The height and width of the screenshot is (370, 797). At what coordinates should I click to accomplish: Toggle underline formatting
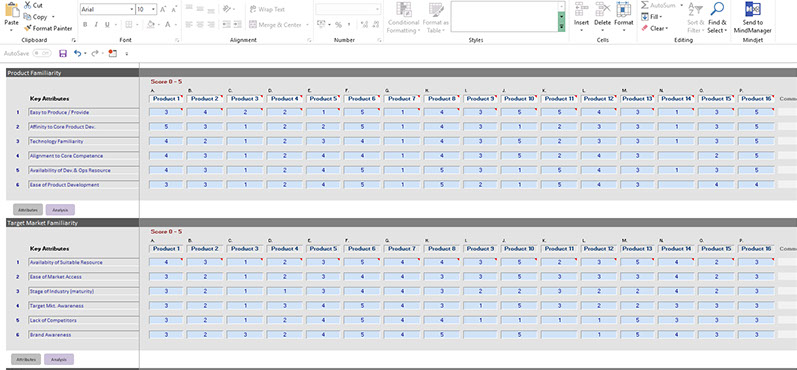pos(107,24)
